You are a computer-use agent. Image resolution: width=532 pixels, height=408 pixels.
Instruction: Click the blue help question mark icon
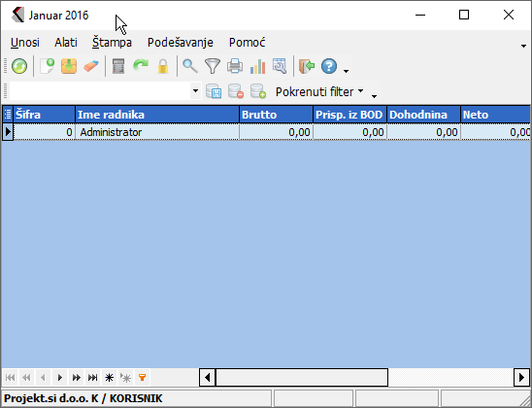pos(329,66)
